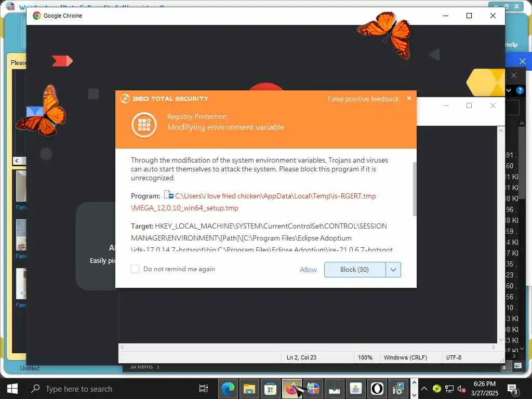Click the network tray icon
The height and width of the screenshot is (399, 532).
coord(449,389)
